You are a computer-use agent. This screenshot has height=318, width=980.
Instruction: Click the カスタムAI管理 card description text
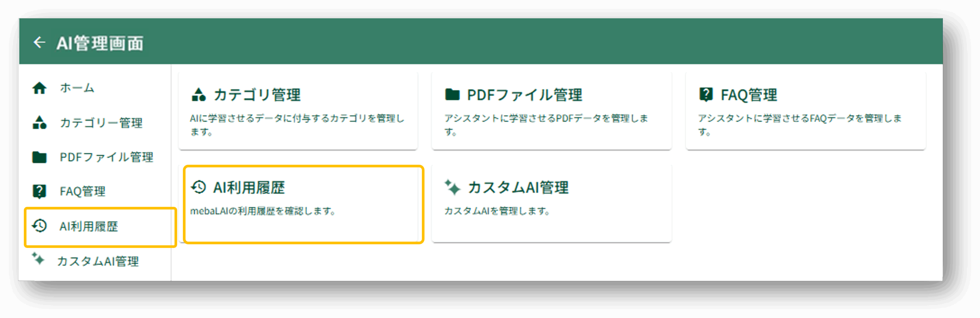point(497,211)
